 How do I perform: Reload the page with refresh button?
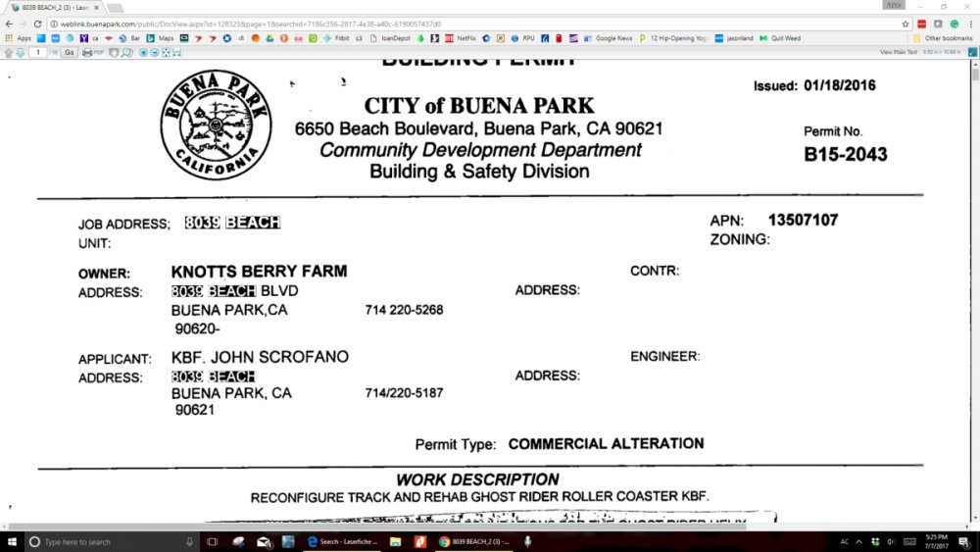(x=37, y=24)
